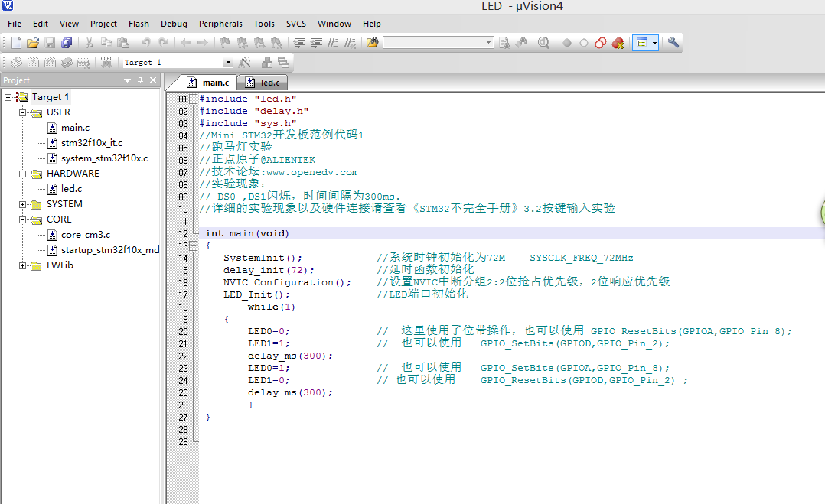Navigate backwards with left arrow icon
Viewport: 825px width, 504px height.
click(186, 43)
